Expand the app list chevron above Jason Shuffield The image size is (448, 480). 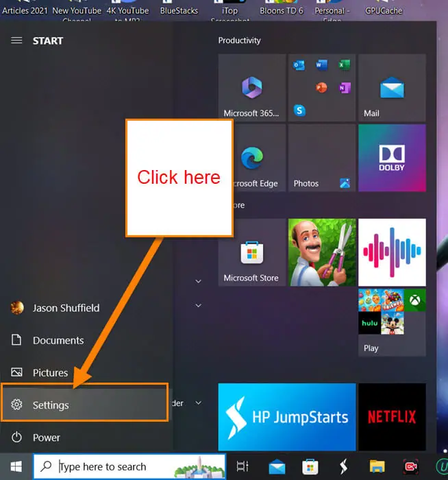click(x=198, y=281)
